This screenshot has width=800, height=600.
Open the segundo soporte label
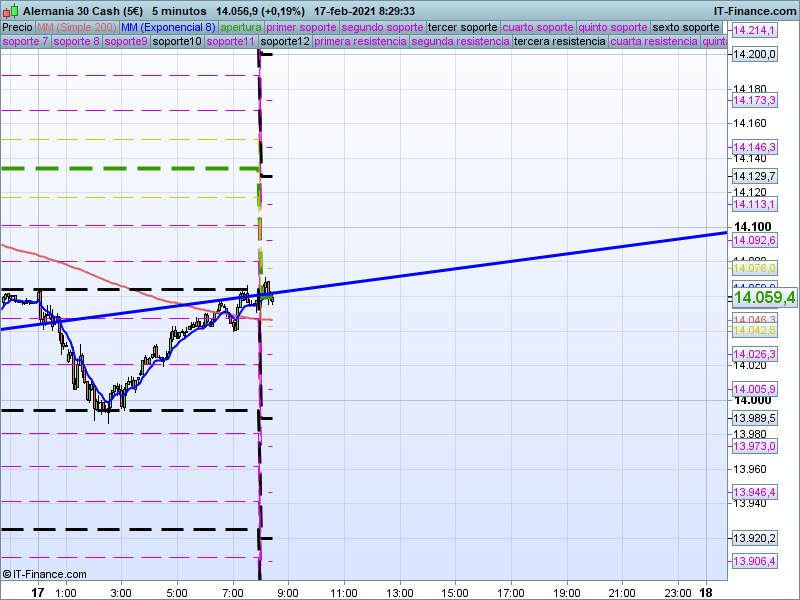[382, 27]
